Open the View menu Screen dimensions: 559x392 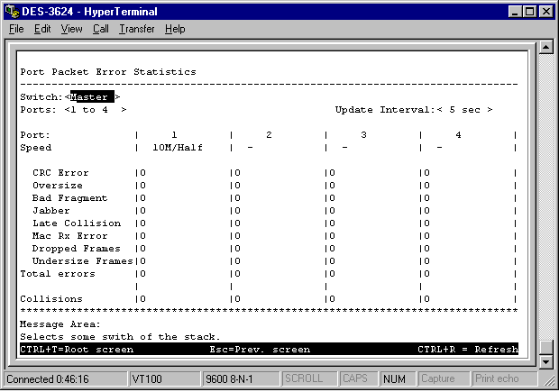click(71, 29)
